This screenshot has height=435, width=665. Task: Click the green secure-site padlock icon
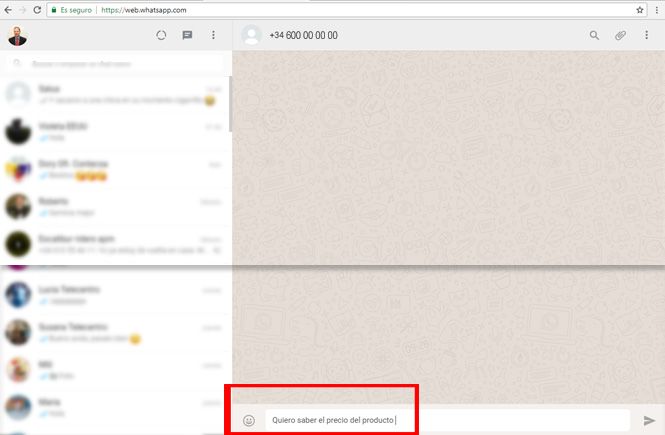click(54, 10)
